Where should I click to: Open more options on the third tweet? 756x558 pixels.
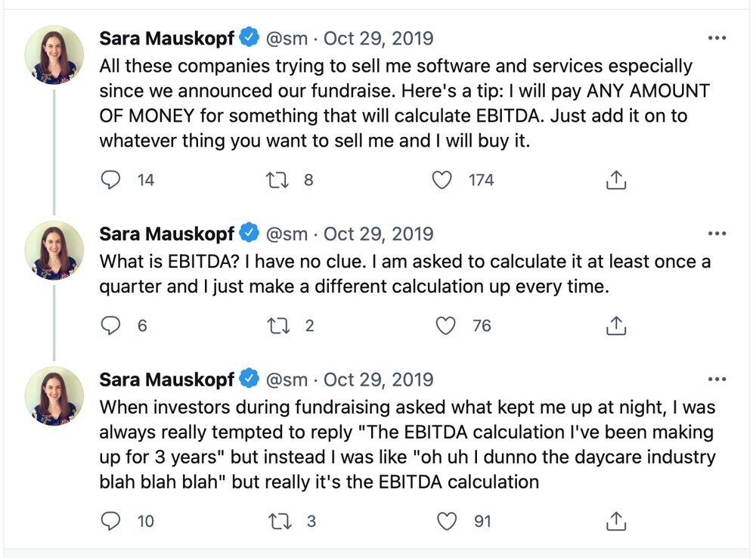[717, 379]
